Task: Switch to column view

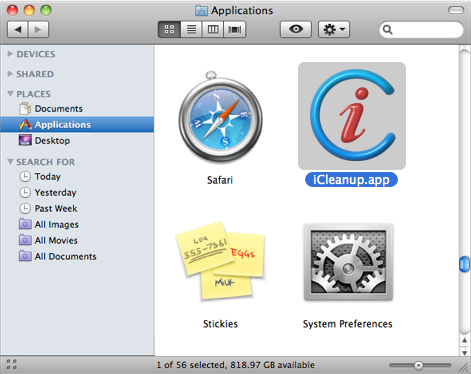Action: pyautogui.click(x=213, y=29)
